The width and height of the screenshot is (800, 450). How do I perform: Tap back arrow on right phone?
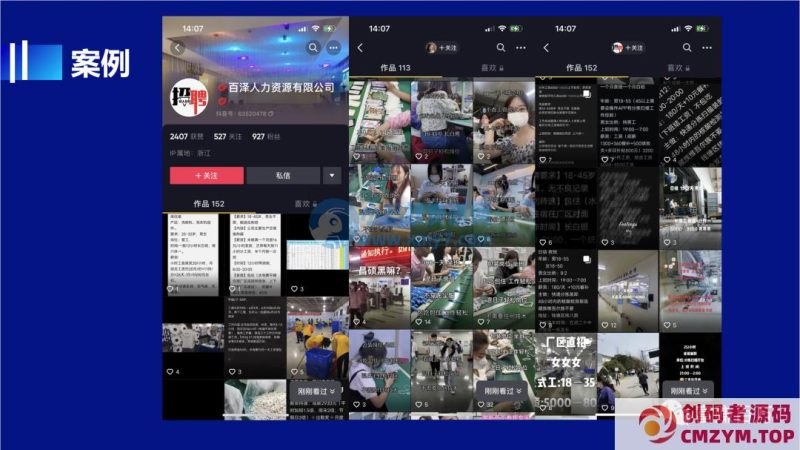click(x=546, y=48)
